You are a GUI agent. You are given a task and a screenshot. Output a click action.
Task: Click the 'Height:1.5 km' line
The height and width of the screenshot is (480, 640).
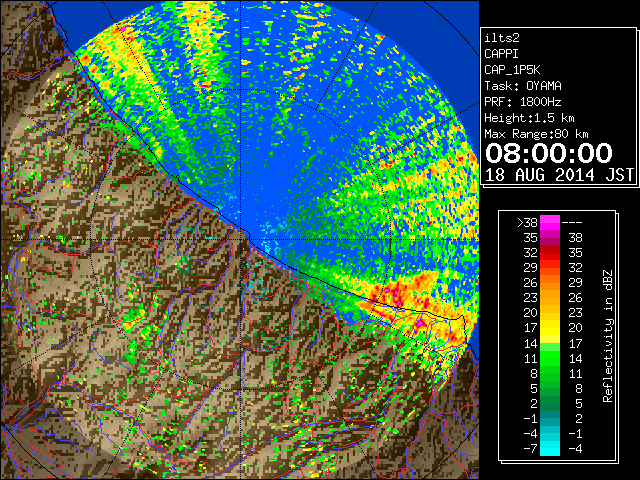[x=529, y=118]
